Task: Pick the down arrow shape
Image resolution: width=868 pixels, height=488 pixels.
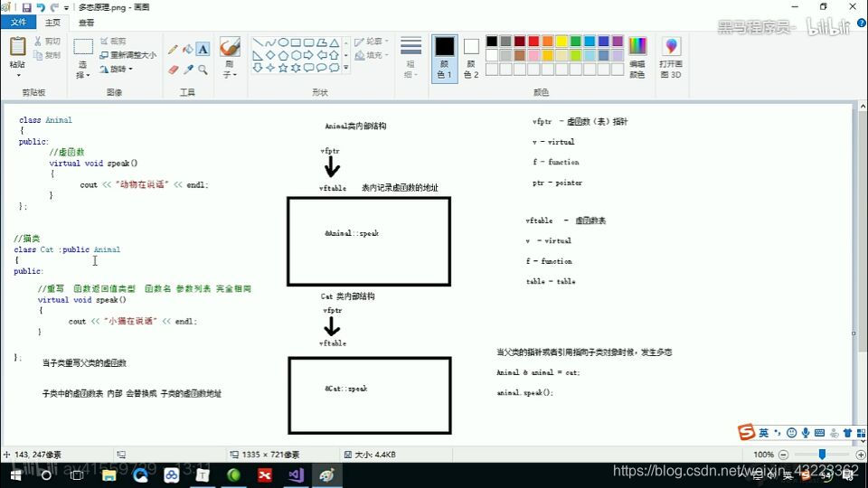Action: 258,68
